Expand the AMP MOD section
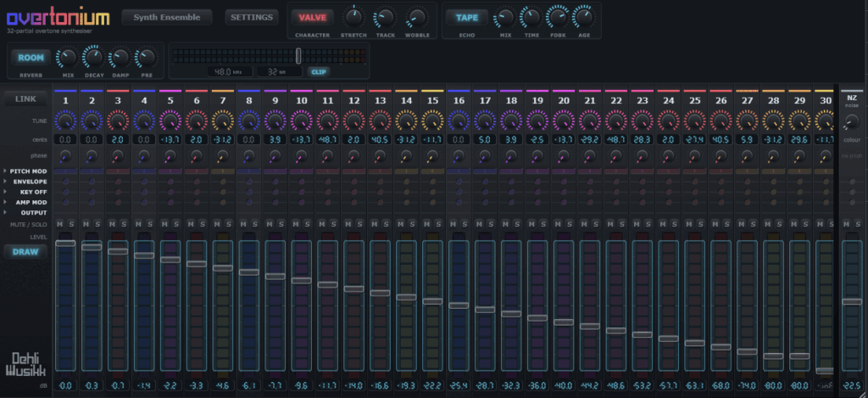Screen dimensions: 868x398 tap(26, 202)
